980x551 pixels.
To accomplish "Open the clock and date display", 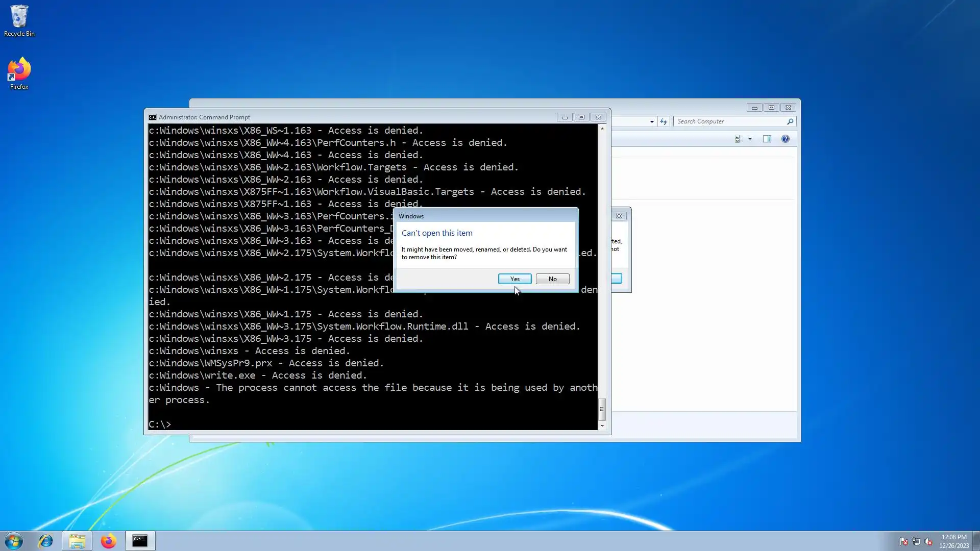I will pyautogui.click(x=953, y=541).
